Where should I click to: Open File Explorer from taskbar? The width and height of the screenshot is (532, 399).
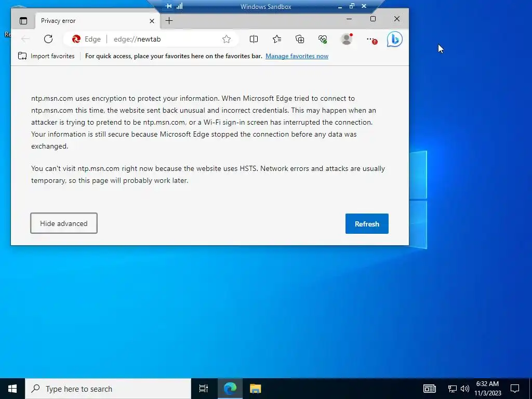[x=255, y=389]
